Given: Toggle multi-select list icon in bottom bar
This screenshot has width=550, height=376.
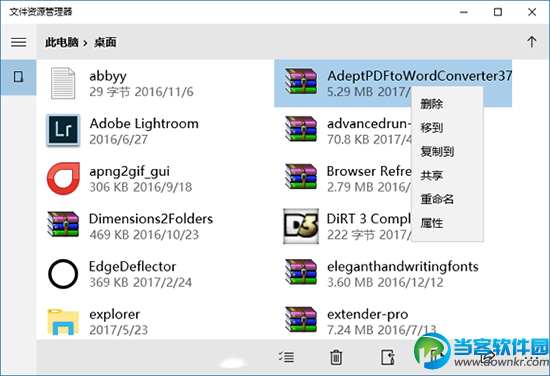Looking at the screenshot, I should [287, 357].
